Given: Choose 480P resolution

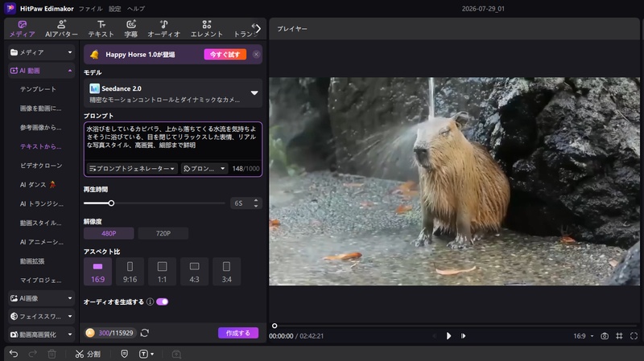Looking at the screenshot, I should click(109, 233).
